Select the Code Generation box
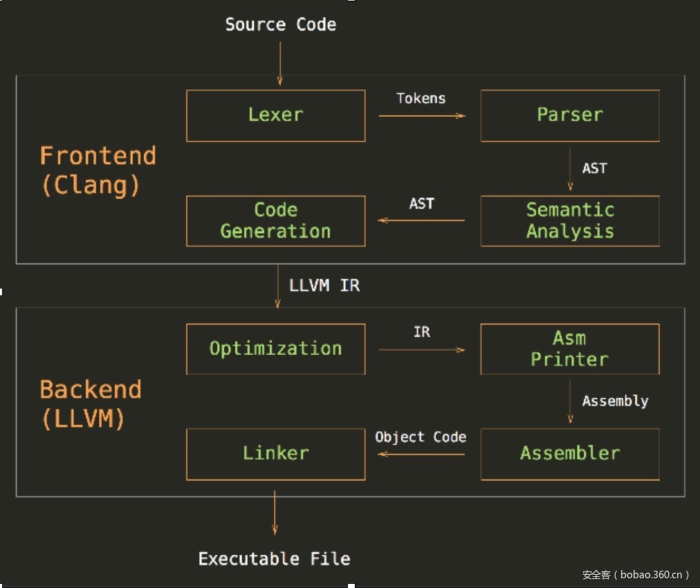The width and height of the screenshot is (700, 588). [275, 221]
